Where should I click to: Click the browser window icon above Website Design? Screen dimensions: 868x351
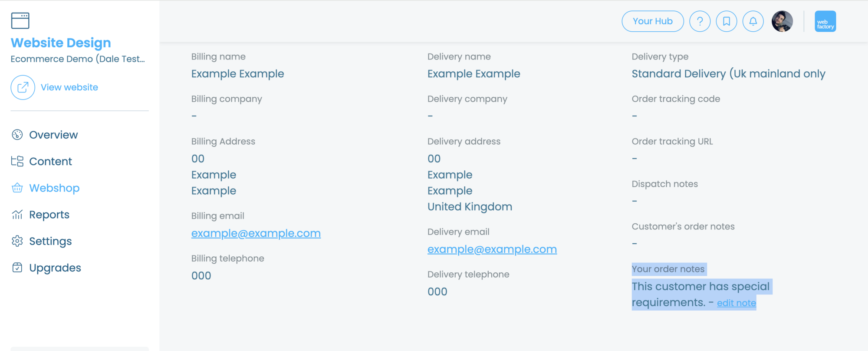pos(20,20)
